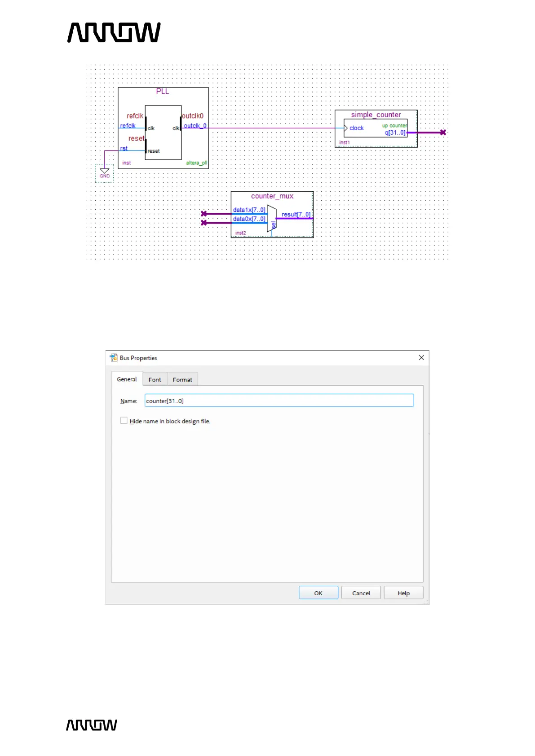Image resolution: width=535 pixels, height=756 pixels.
Task: Click the clock input of simple_counter
Action: pos(357,128)
